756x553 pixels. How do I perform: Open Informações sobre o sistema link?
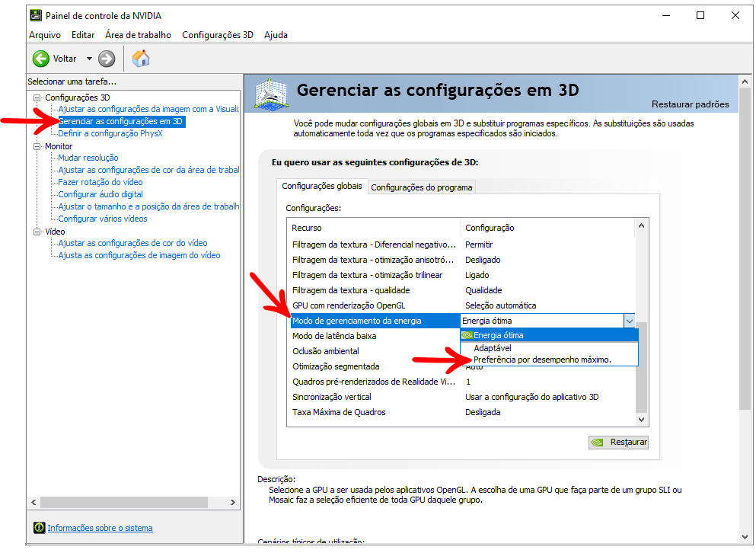click(x=100, y=528)
